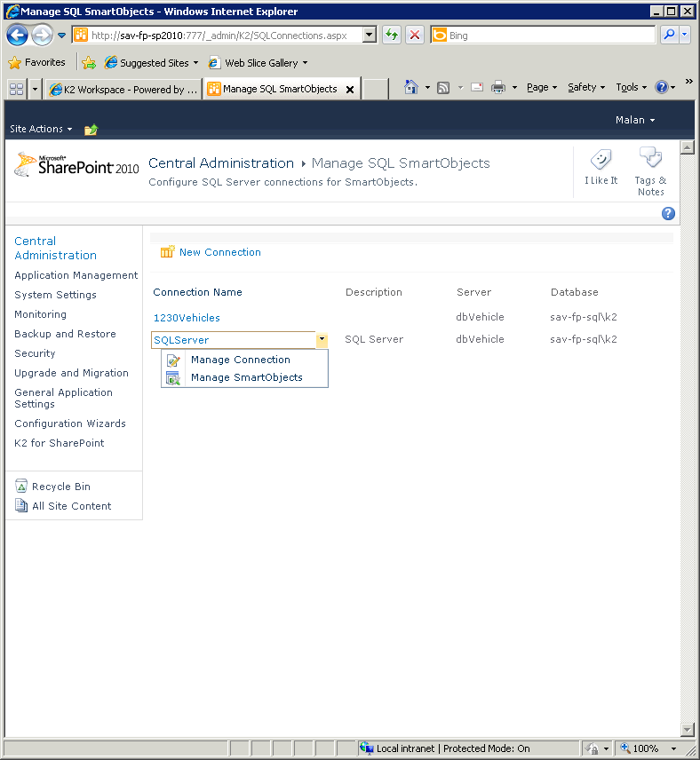This screenshot has height=760, width=700.
Task: Open the tab list dropdown arrow
Action: coord(35,89)
